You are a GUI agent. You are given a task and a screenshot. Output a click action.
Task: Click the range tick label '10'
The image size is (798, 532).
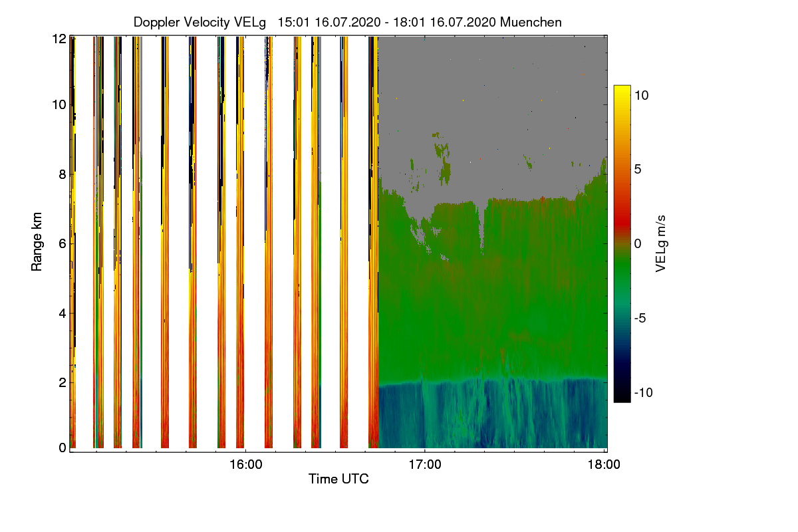click(x=59, y=104)
